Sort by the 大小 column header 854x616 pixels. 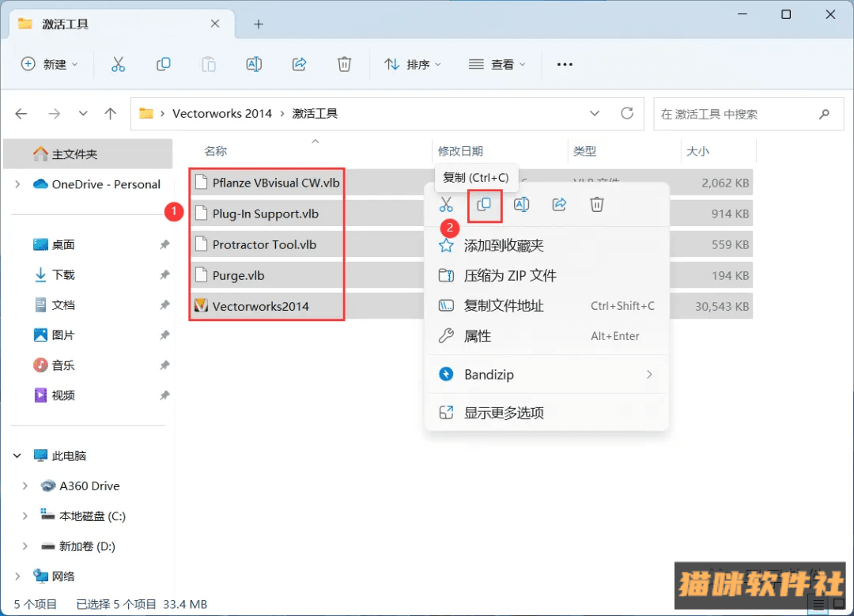(698, 151)
